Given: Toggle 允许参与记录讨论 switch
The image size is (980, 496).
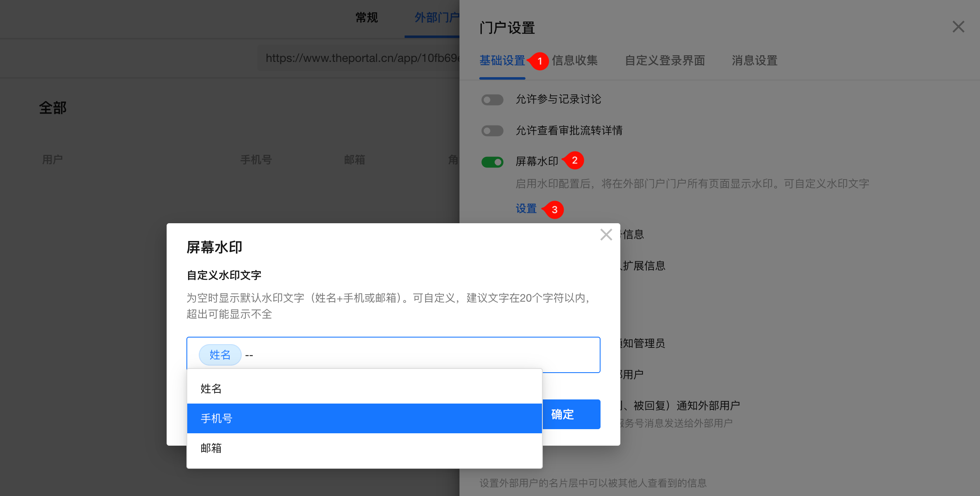Looking at the screenshot, I should [492, 100].
